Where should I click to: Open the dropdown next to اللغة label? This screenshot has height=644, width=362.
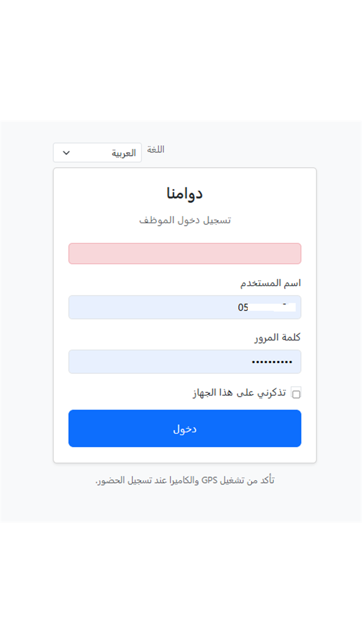tap(97, 152)
